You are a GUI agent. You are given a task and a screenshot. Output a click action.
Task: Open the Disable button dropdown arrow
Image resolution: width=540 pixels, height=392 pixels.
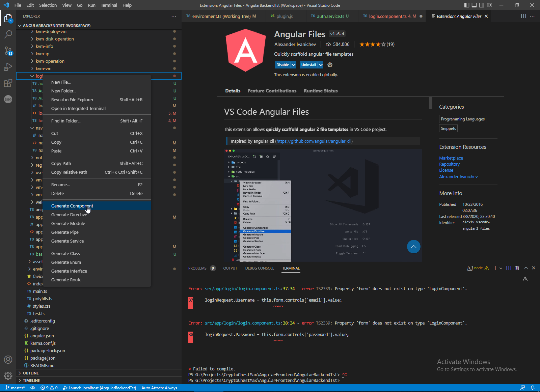point(294,65)
